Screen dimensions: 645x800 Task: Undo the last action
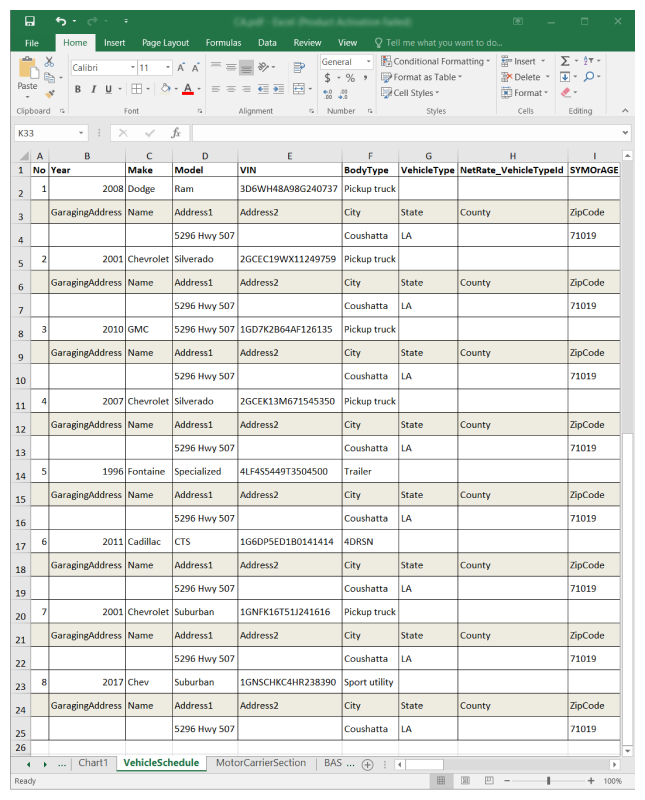click(x=61, y=21)
